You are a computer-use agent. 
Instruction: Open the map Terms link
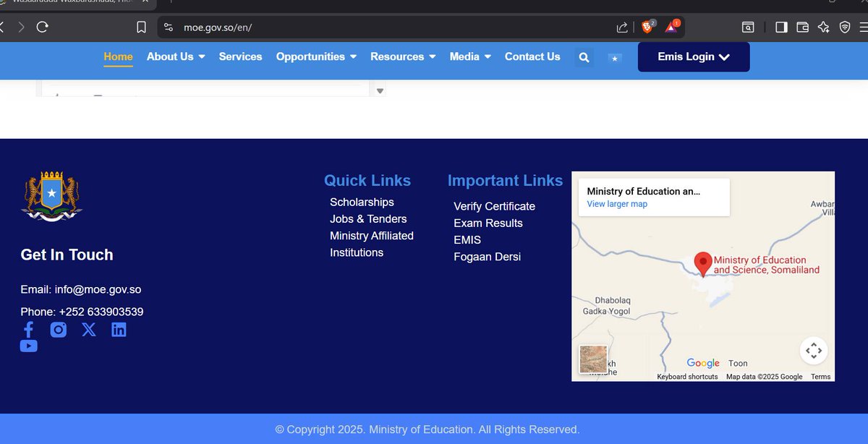point(820,377)
